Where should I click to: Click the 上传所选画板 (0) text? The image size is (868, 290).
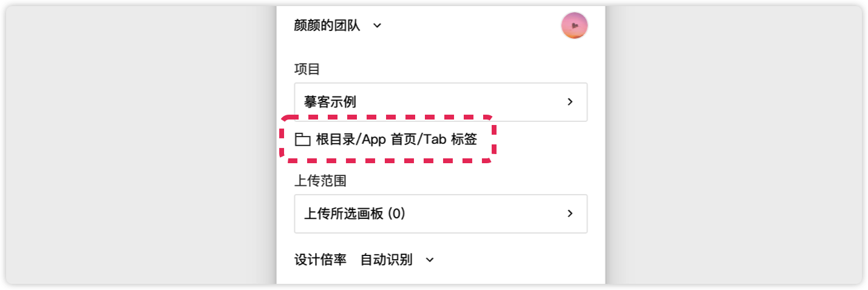pyautogui.click(x=354, y=214)
